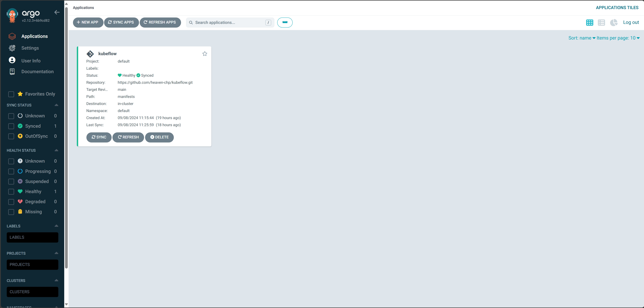Open Settings via the gear icon

[x=12, y=48]
